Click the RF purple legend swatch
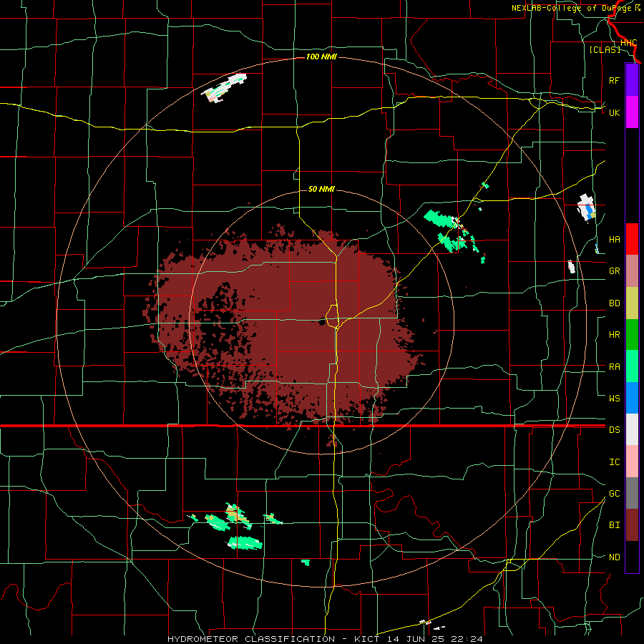Viewport: 644px width, 644px height. [x=632, y=80]
